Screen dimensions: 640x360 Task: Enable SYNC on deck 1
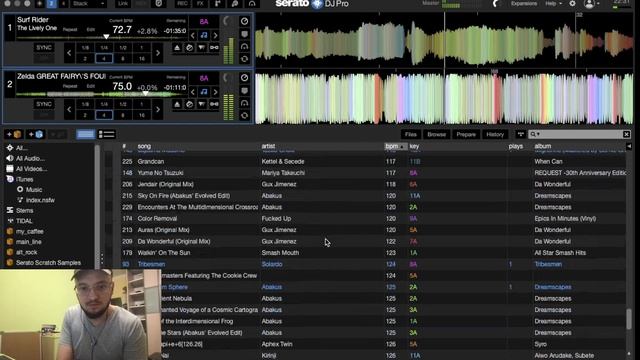(x=44, y=47)
